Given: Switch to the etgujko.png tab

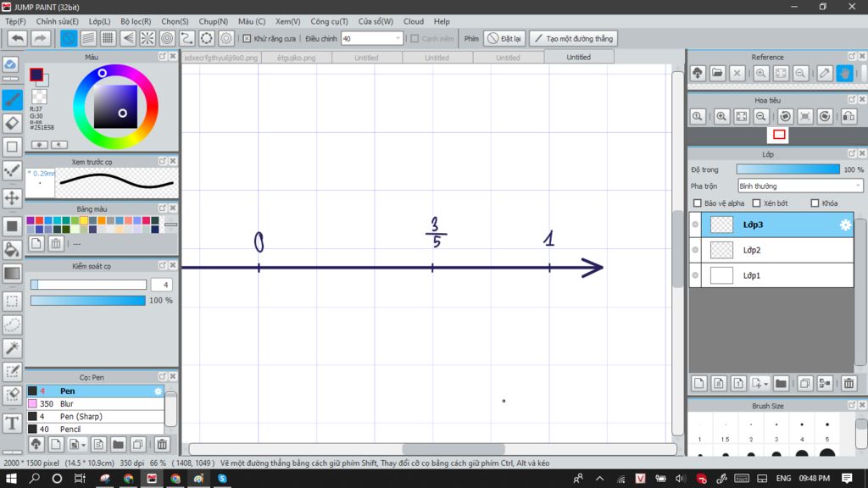Looking at the screenshot, I should (x=296, y=58).
